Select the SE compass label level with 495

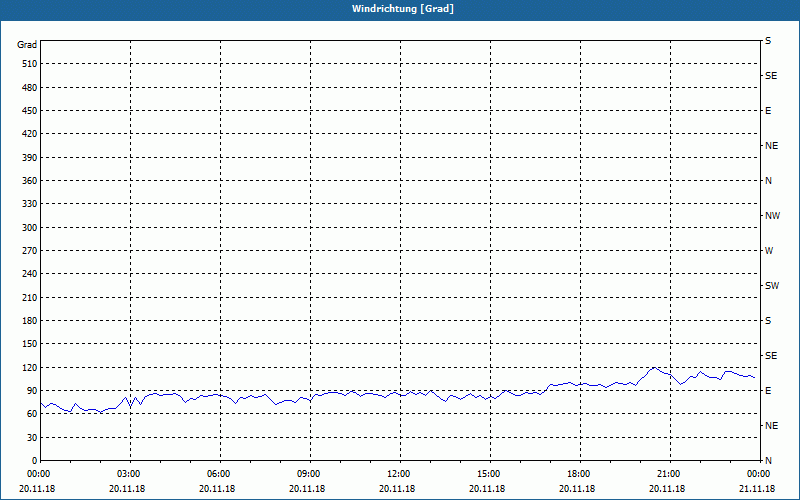[x=771, y=76]
